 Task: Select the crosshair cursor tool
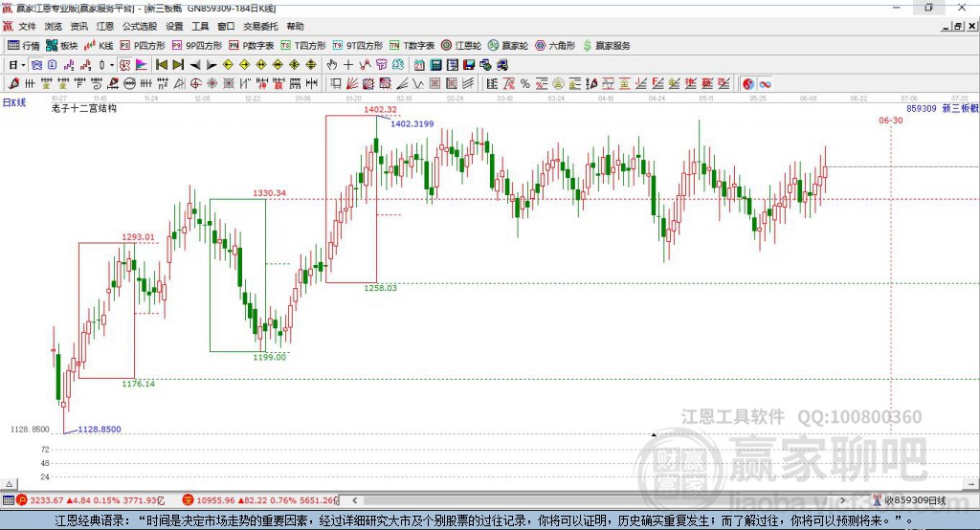(x=348, y=65)
